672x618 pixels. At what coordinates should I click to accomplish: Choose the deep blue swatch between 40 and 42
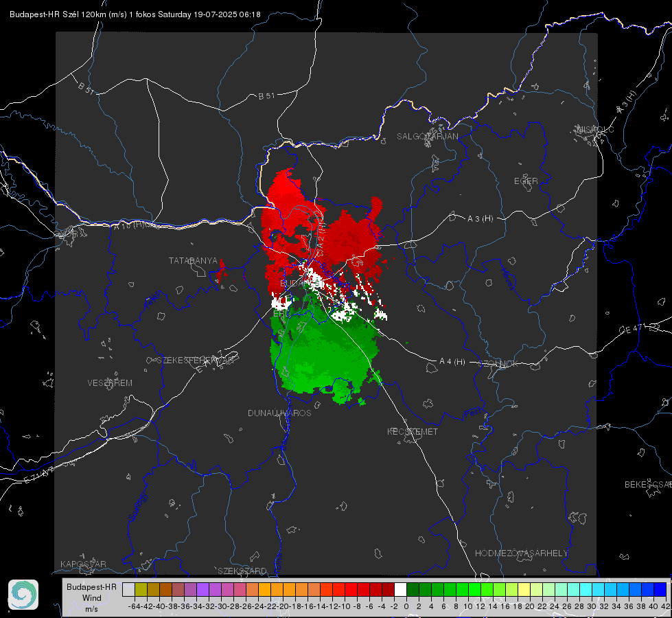coord(660,589)
